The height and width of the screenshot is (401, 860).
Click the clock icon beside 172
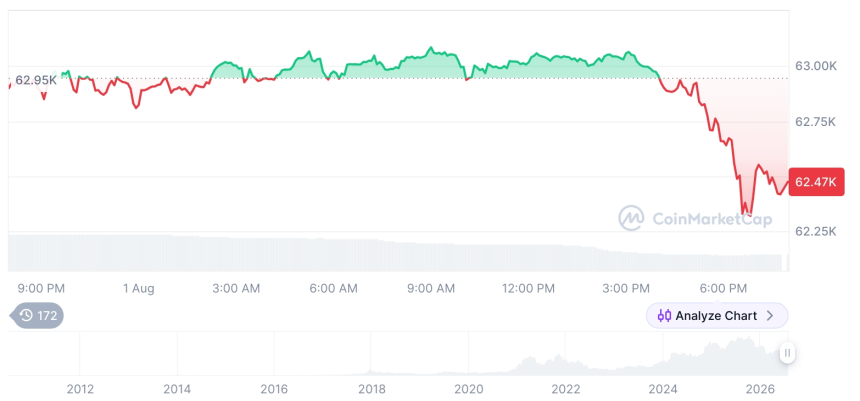click(26, 315)
